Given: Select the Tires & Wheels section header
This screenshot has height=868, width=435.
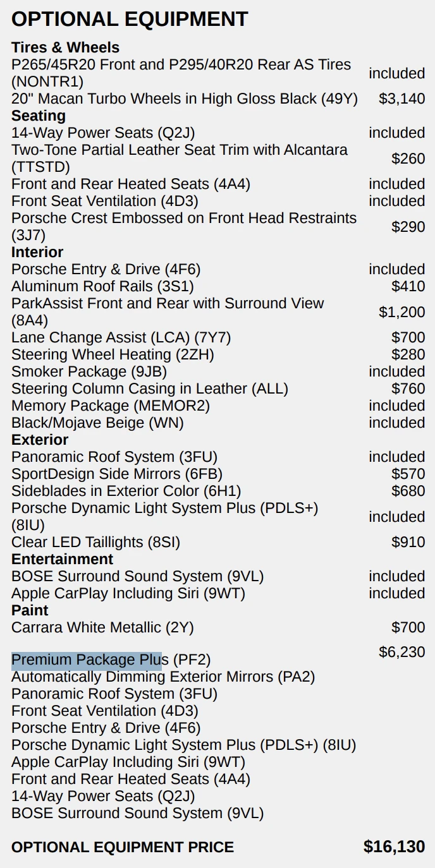Looking at the screenshot, I should click(65, 47).
